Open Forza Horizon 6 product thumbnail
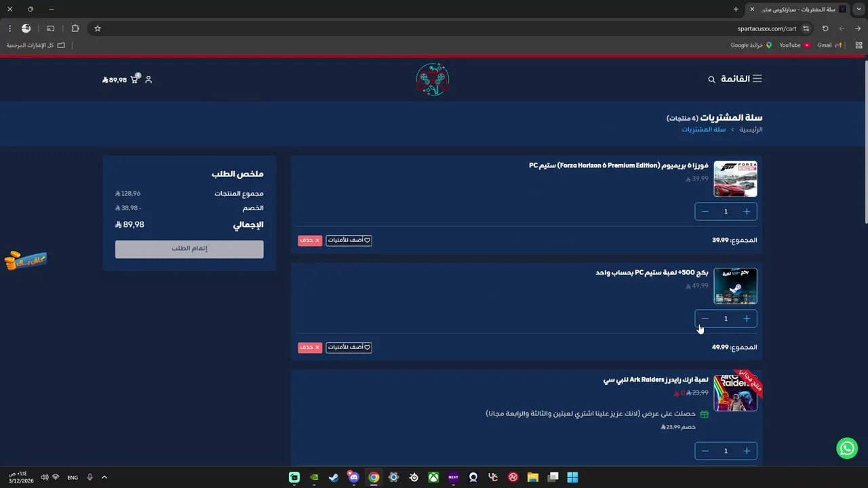Image resolution: width=868 pixels, height=488 pixels. [735, 179]
